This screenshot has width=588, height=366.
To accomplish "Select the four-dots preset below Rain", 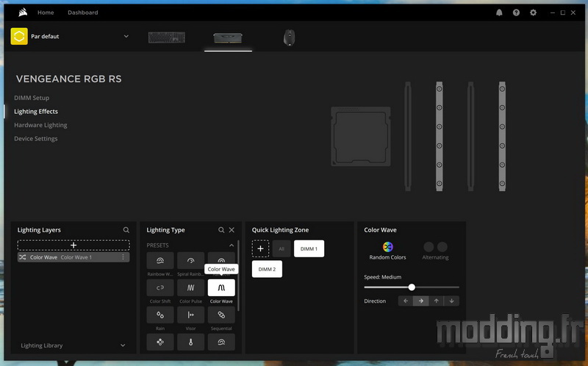I will (160, 342).
